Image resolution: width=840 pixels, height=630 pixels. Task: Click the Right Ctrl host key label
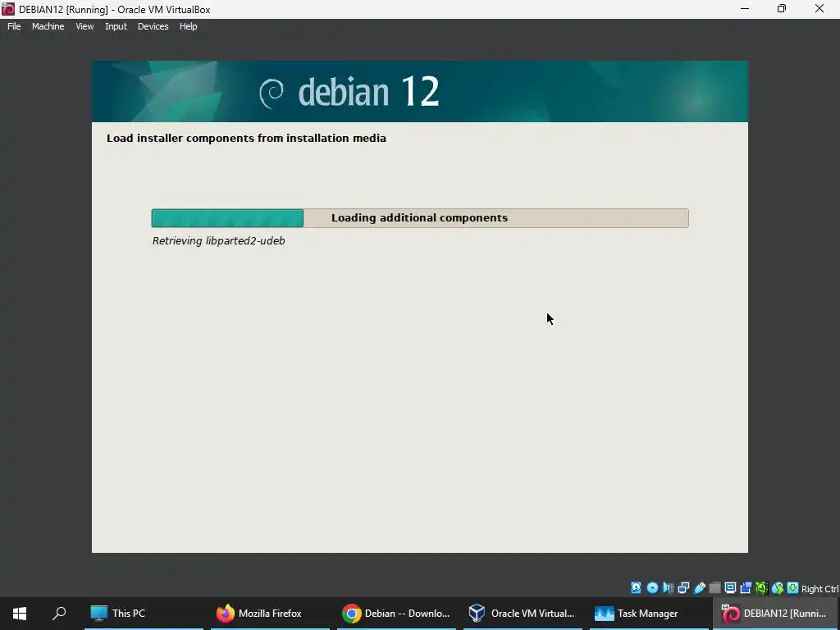[820, 589]
